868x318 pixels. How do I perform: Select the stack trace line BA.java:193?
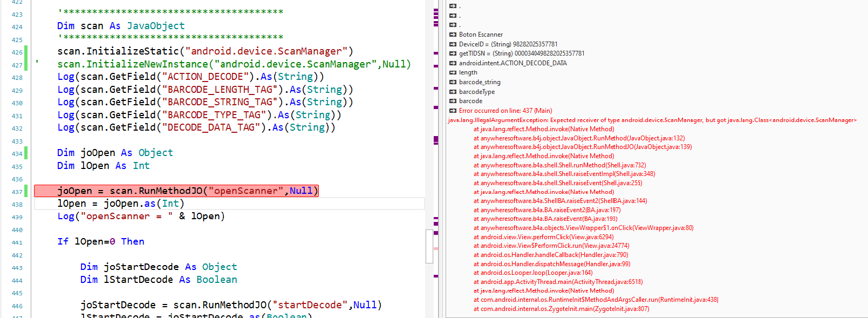click(x=545, y=219)
